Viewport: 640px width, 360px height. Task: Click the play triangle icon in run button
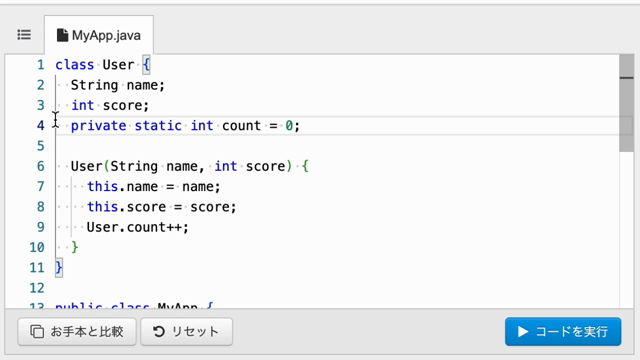(x=523, y=331)
